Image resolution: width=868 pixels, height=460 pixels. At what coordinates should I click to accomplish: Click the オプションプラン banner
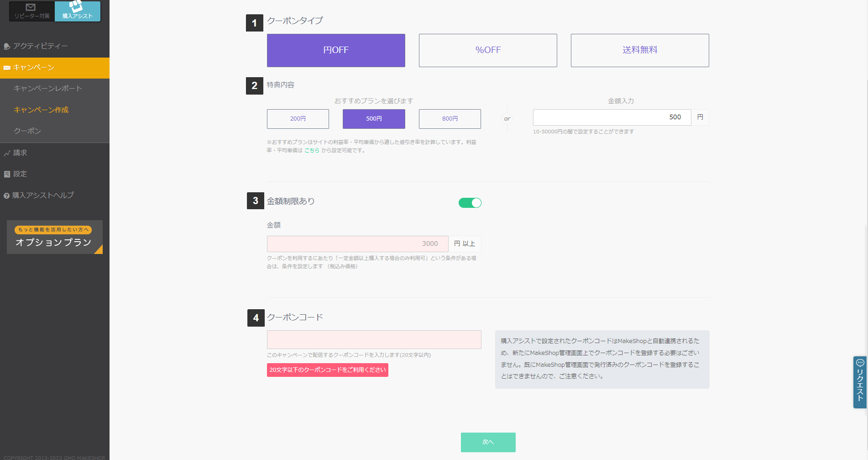55,237
